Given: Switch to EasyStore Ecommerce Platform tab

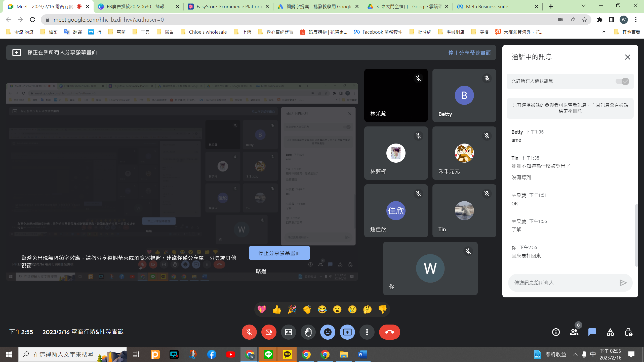Looking at the screenshot, I should click(x=228, y=7).
